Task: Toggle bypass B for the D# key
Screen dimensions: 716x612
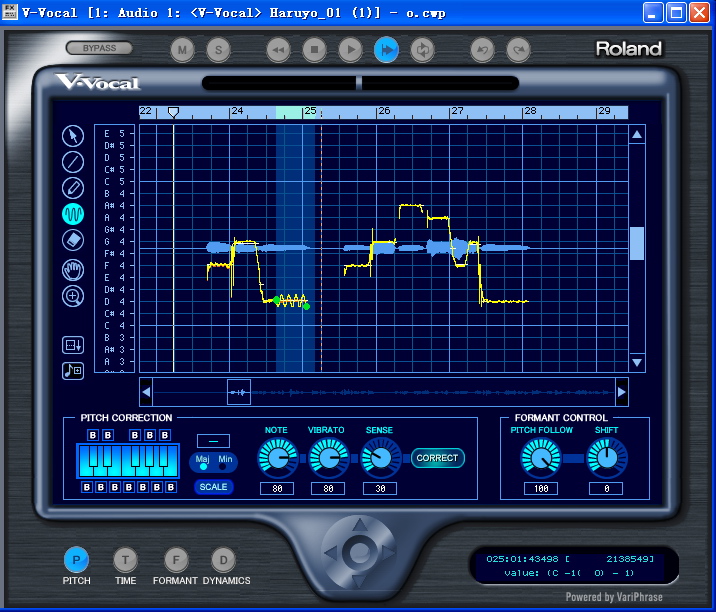Action: click(x=108, y=435)
